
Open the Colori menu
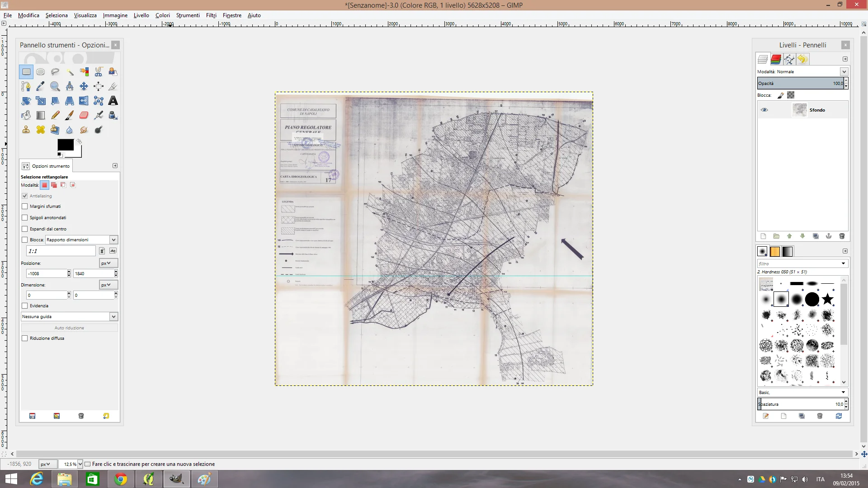[163, 15]
